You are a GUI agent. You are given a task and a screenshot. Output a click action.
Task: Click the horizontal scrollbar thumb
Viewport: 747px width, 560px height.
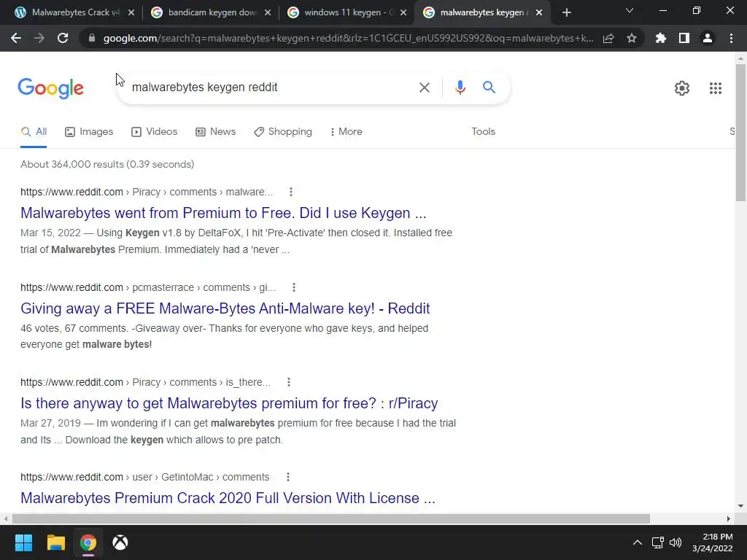(331, 518)
